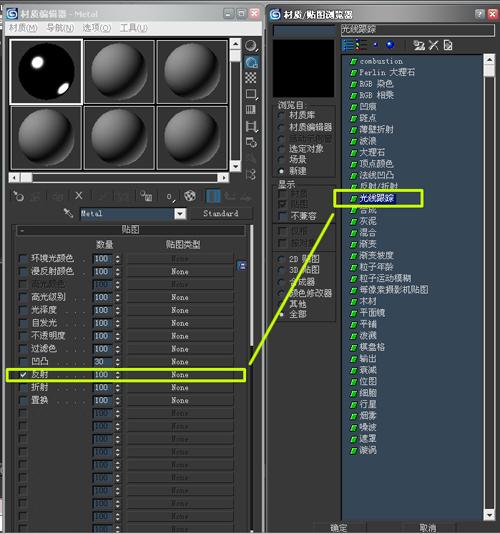Screen dimensions: 500x534
Task: Click the 凹凸 amount spinner arrows
Action: [118, 362]
